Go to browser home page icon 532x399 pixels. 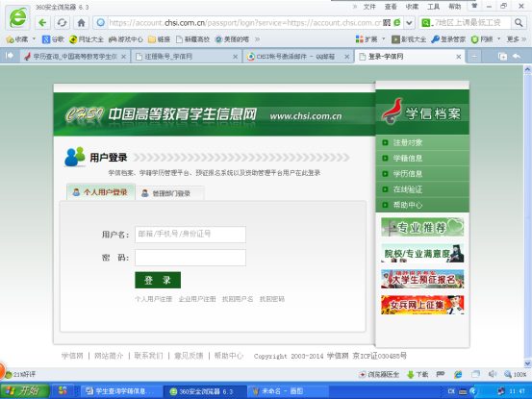click(x=81, y=23)
